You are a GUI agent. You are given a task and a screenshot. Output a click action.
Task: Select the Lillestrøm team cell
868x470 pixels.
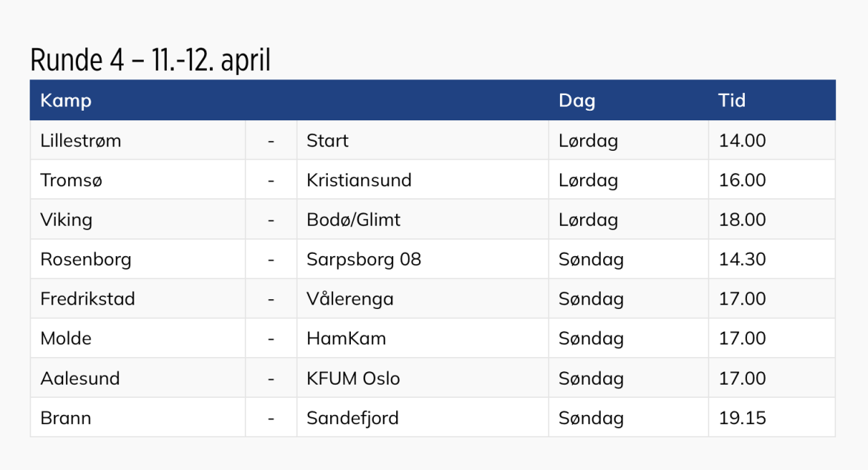81,141
